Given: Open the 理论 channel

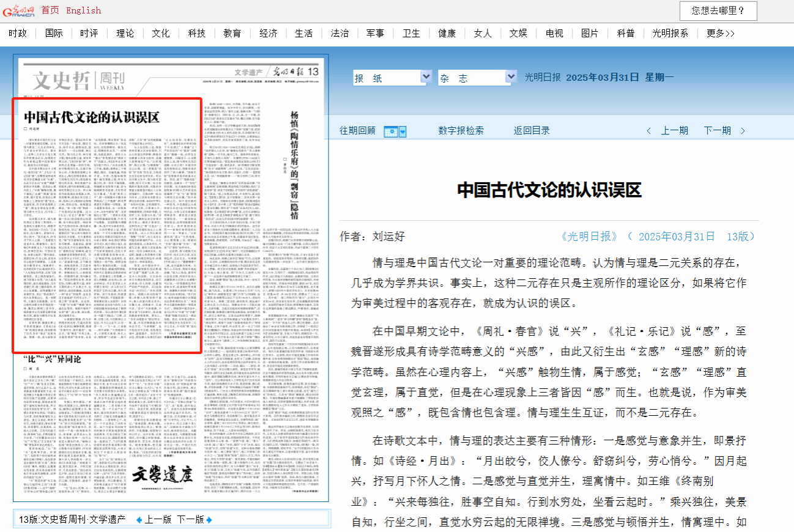Looking at the screenshot, I should [125, 33].
